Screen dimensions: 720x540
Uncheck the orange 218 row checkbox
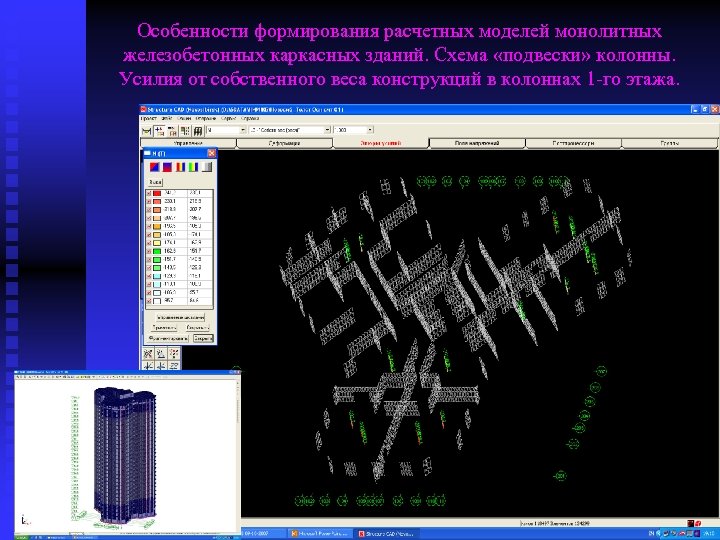(149, 210)
